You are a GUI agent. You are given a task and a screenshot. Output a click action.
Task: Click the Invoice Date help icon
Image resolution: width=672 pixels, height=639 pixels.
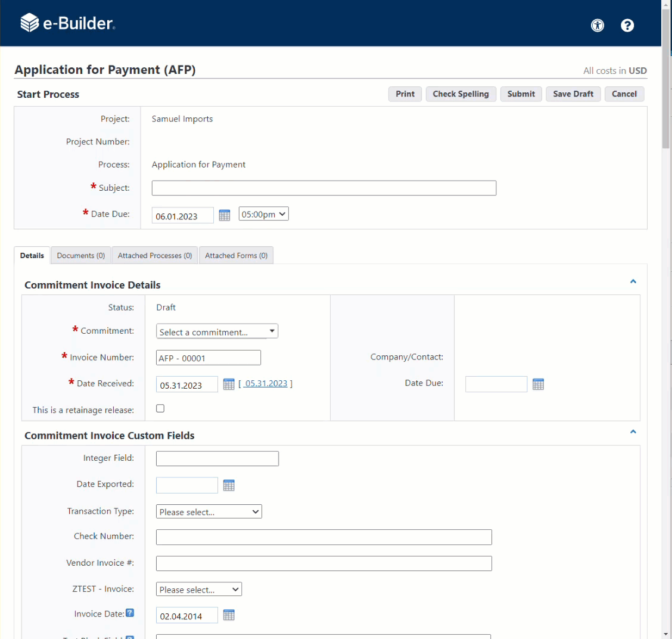pyautogui.click(x=130, y=613)
